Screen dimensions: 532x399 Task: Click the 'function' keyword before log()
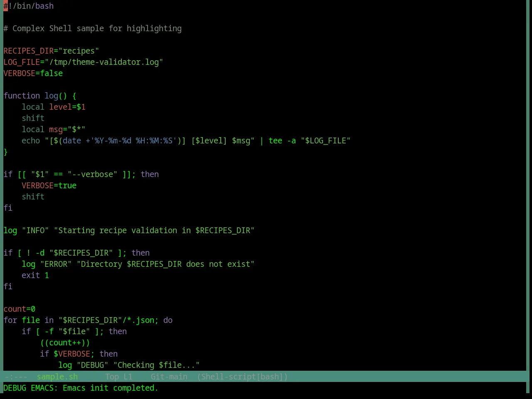[22, 96]
